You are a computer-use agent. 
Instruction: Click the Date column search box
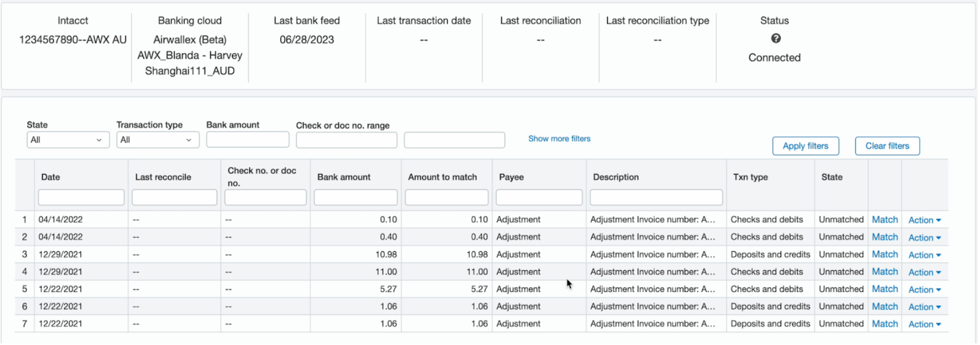tap(81, 197)
